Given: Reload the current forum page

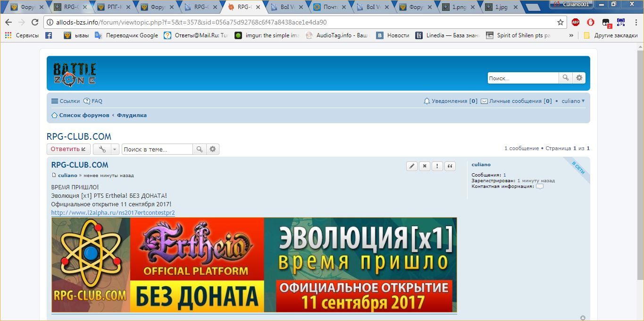Looking at the screenshot, I should [x=34, y=22].
